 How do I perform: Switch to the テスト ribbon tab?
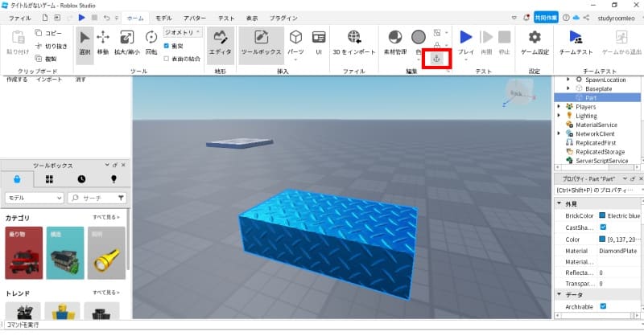[226, 18]
